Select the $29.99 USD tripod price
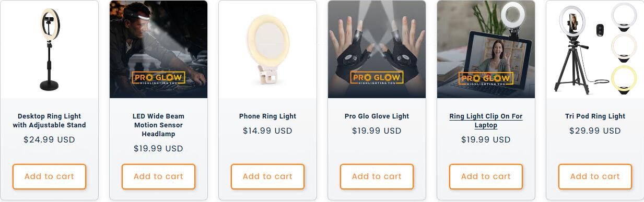Viewport: 644px width, 202px height. (x=595, y=130)
